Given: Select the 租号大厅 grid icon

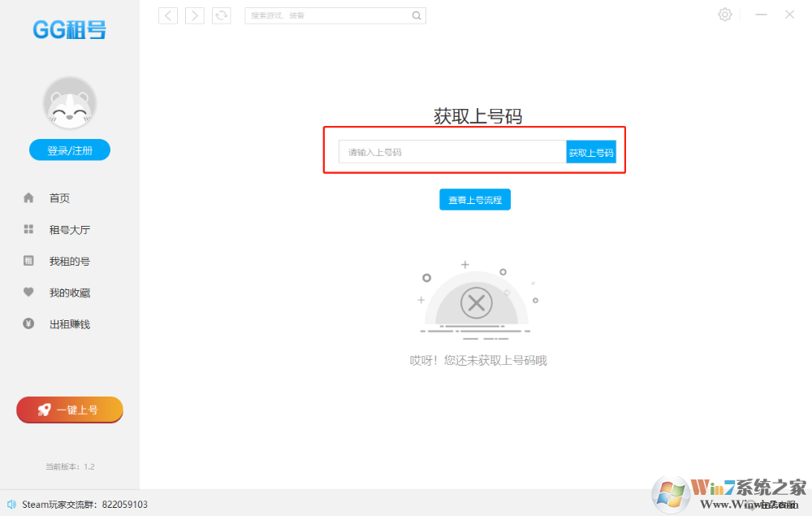Looking at the screenshot, I should (x=29, y=229).
